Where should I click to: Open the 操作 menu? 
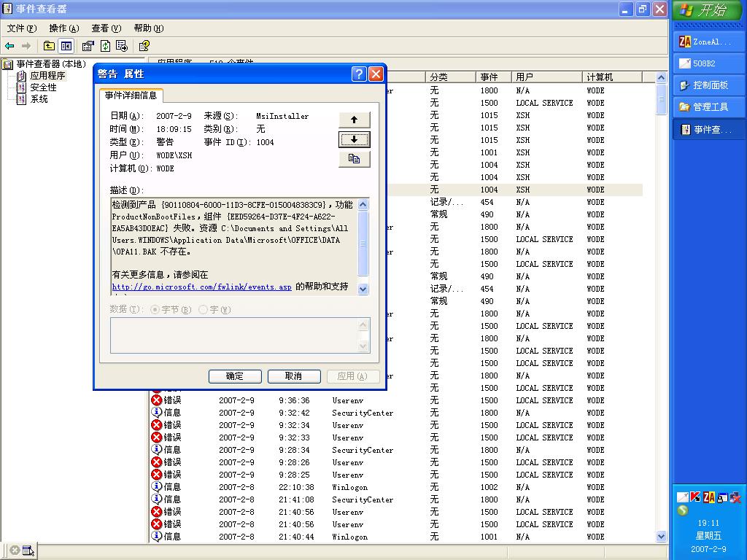(64, 28)
